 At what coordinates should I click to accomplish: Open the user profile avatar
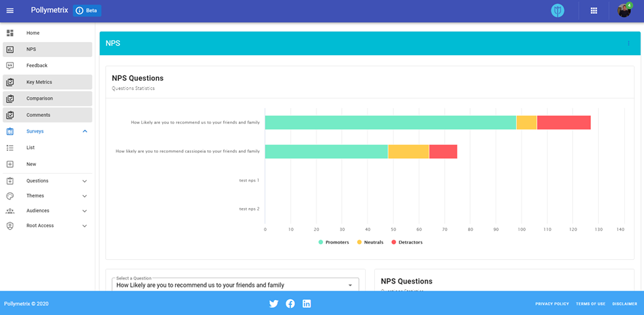[x=624, y=10]
